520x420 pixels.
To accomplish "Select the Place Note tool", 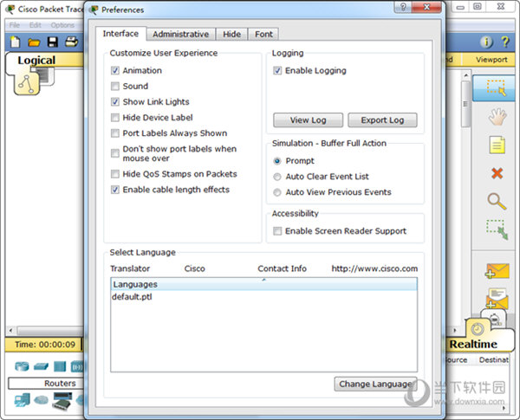I will coord(497,145).
